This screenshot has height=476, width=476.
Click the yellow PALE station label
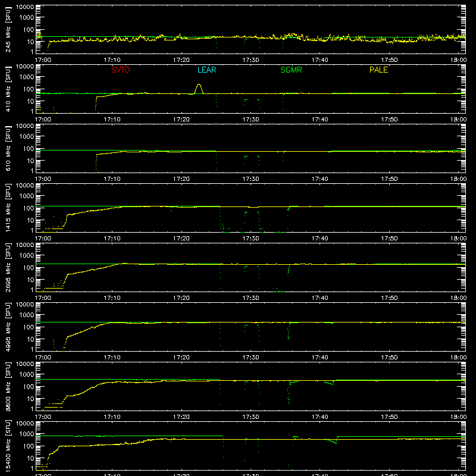[x=378, y=70]
